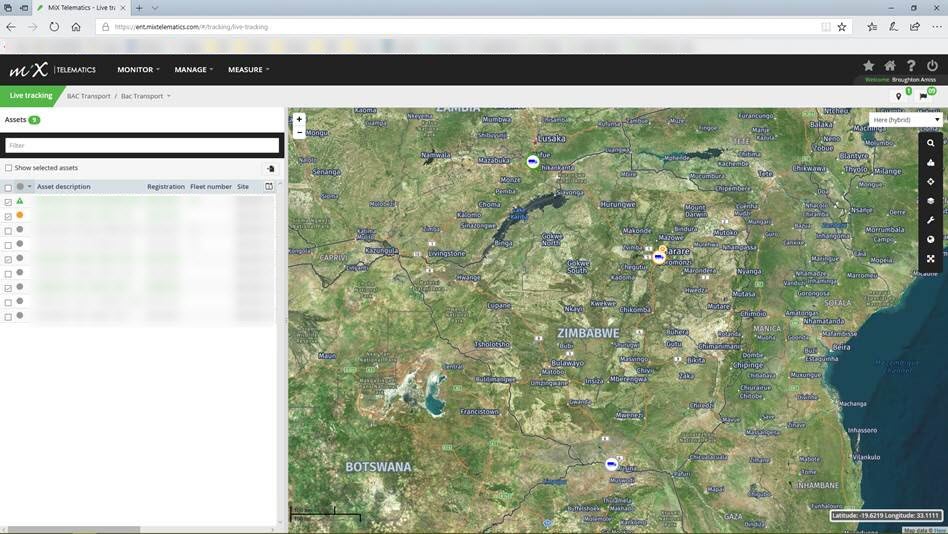948x534 pixels.
Task: Open the map layers stack tool
Action: 930,201
